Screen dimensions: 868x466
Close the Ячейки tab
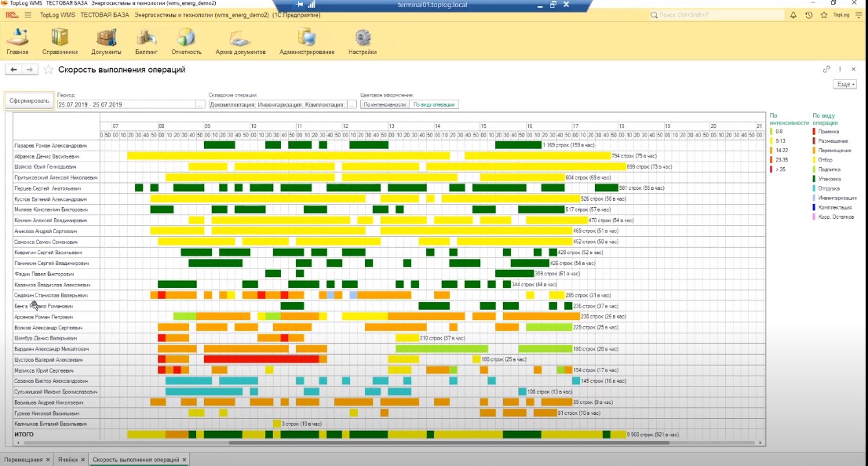pos(83,460)
